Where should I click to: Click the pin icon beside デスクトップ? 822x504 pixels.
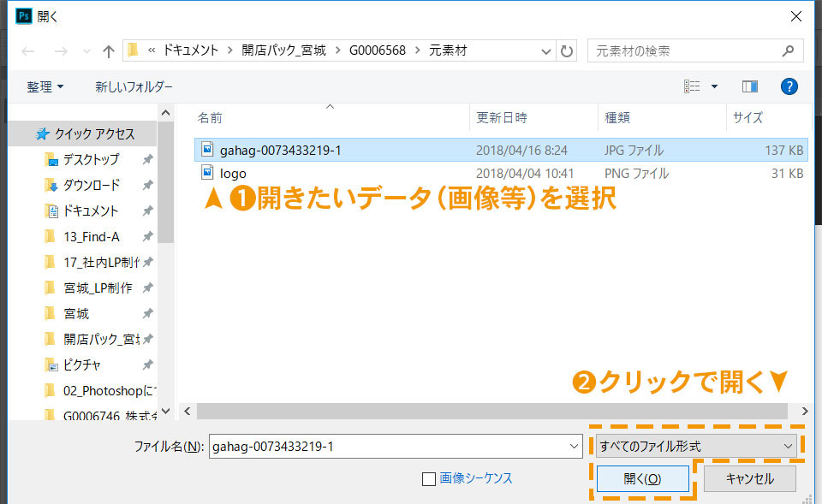(x=148, y=159)
